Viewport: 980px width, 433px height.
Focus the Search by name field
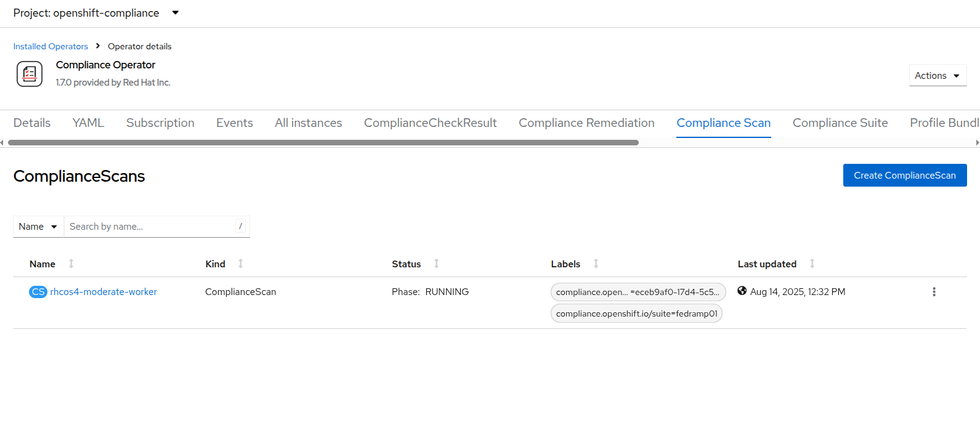[x=157, y=227]
